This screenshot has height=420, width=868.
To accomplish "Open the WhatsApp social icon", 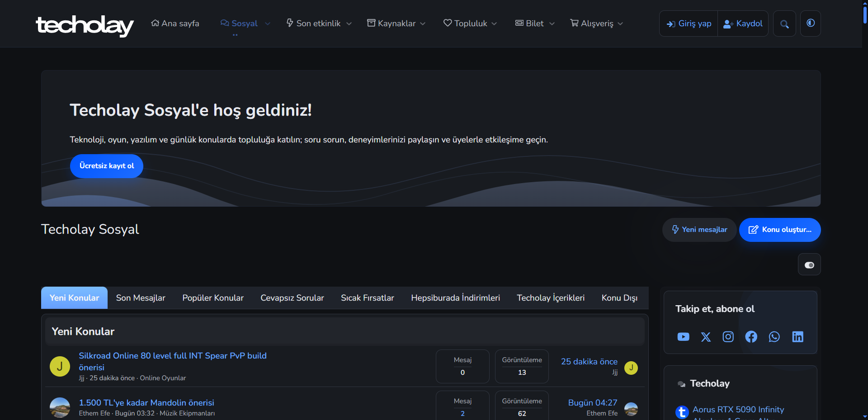I will pyautogui.click(x=774, y=337).
